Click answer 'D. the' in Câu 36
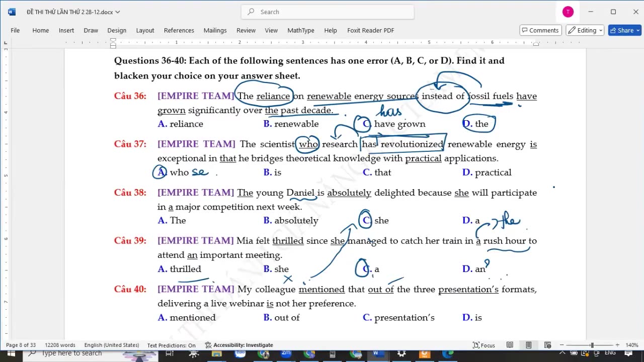 475,124
